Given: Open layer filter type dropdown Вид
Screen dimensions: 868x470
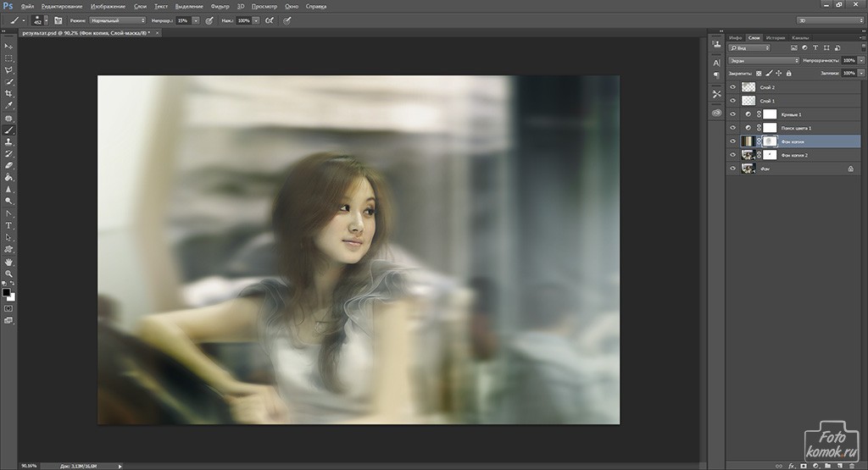Looking at the screenshot, I should pos(749,48).
